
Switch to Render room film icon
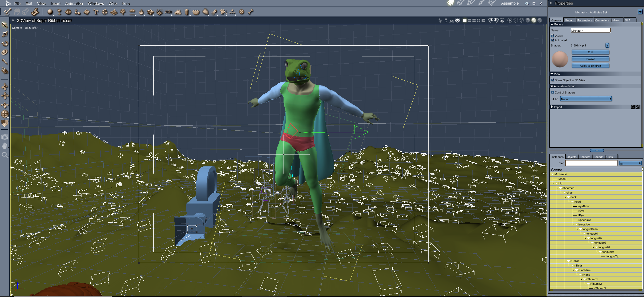click(x=492, y=3)
